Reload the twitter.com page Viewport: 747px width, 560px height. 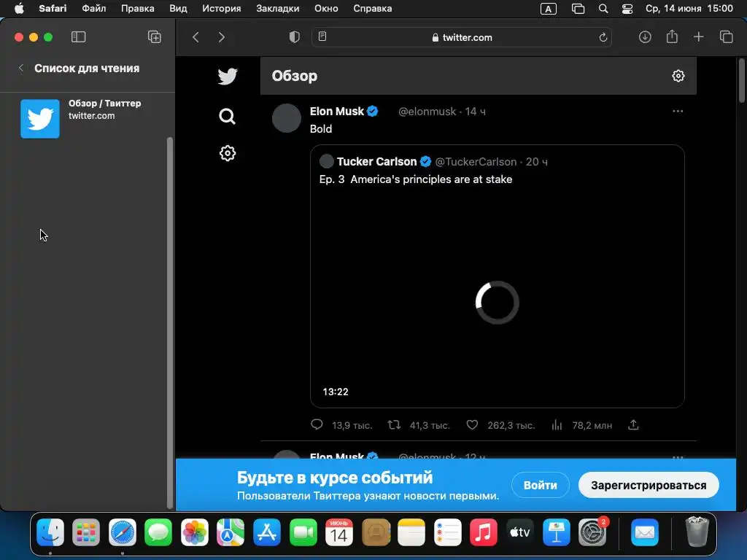click(603, 37)
